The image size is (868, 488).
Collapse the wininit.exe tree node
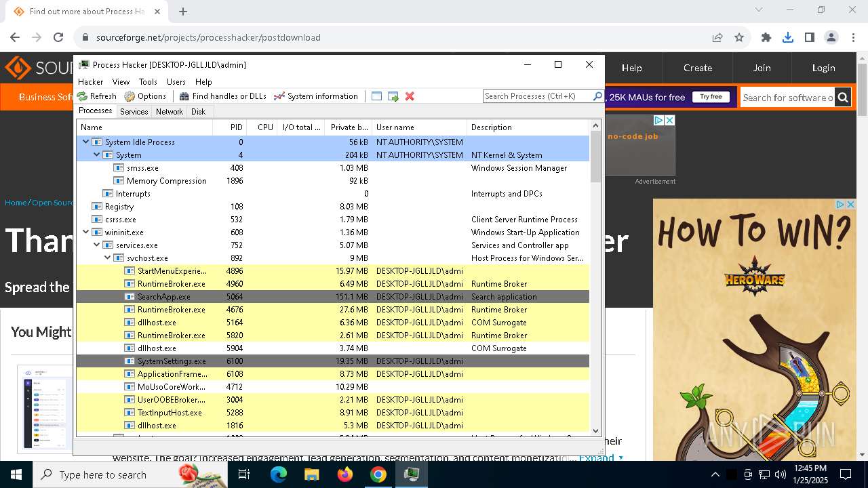86,232
